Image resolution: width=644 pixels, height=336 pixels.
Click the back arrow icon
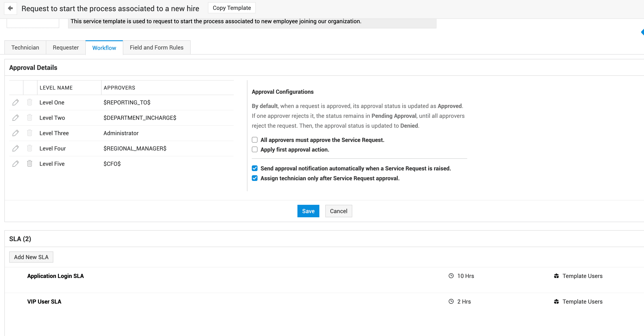pyautogui.click(x=10, y=9)
